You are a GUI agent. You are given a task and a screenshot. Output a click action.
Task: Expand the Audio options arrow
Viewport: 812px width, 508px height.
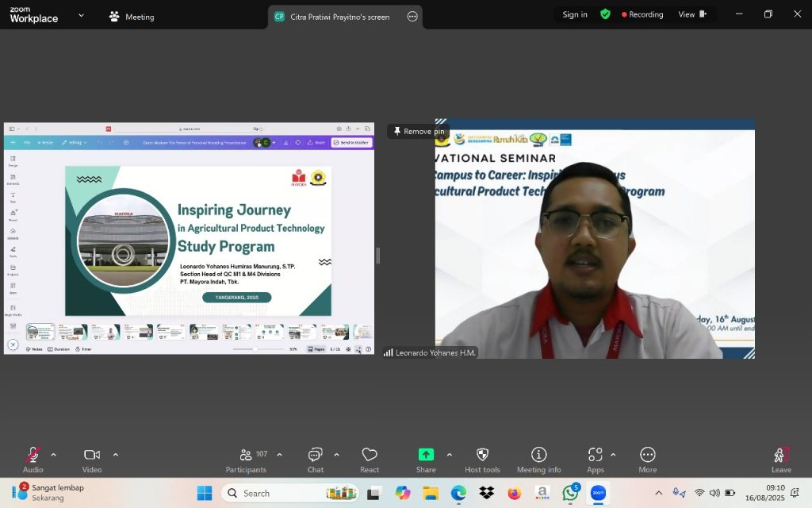tap(53, 455)
